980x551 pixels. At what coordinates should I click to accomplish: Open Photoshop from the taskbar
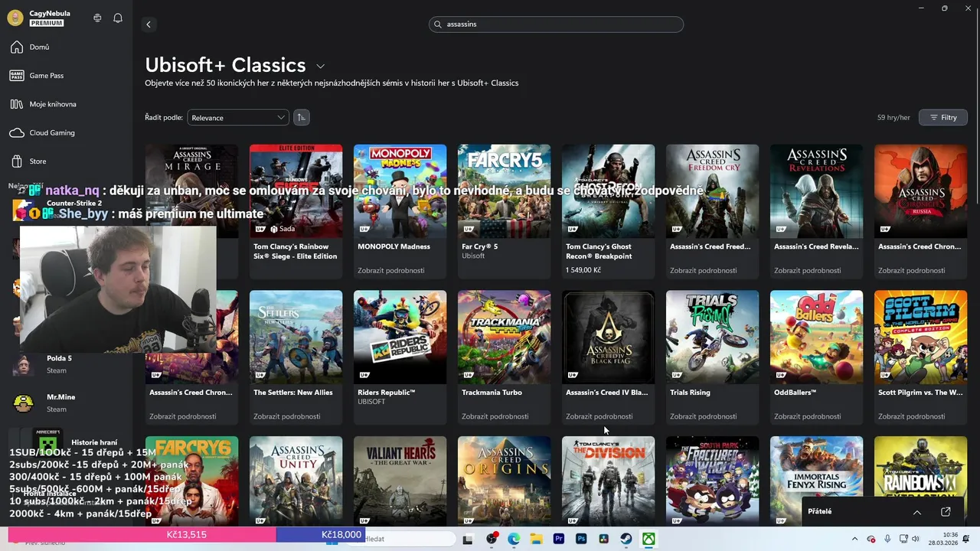pyautogui.click(x=581, y=539)
